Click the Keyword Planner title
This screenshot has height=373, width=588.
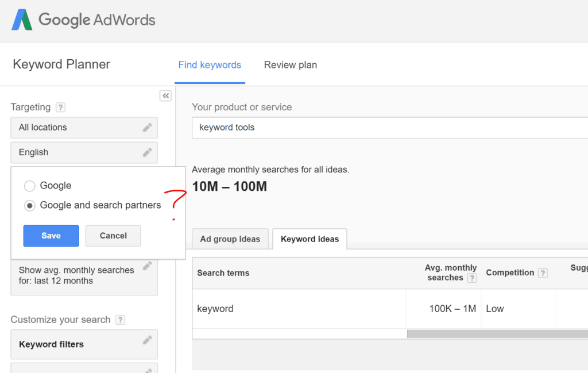[x=61, y=64]
